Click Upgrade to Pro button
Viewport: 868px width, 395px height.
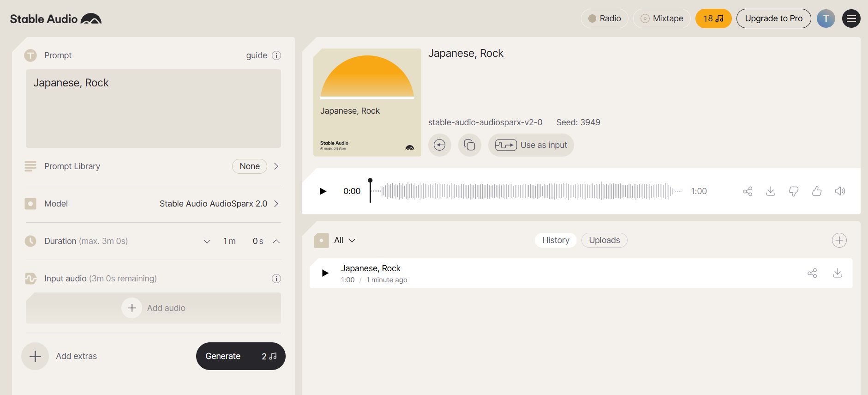tap(773, 18)
